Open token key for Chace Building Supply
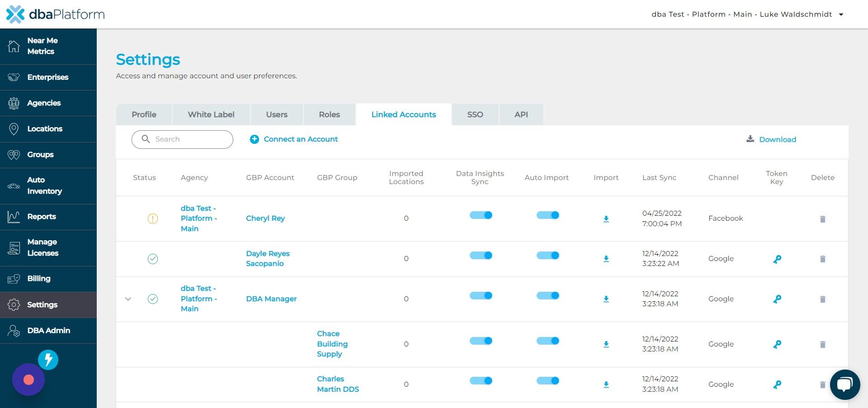The image size is (868, 408). [777, 344]
